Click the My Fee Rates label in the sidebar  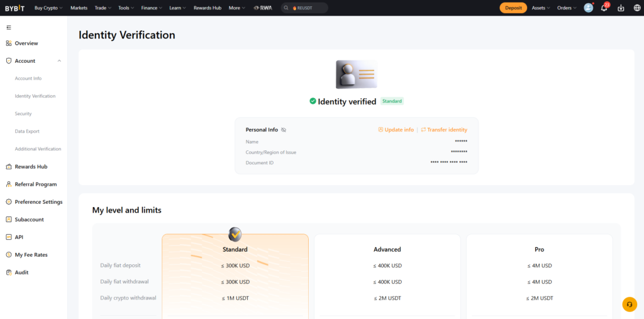(31, 255)
